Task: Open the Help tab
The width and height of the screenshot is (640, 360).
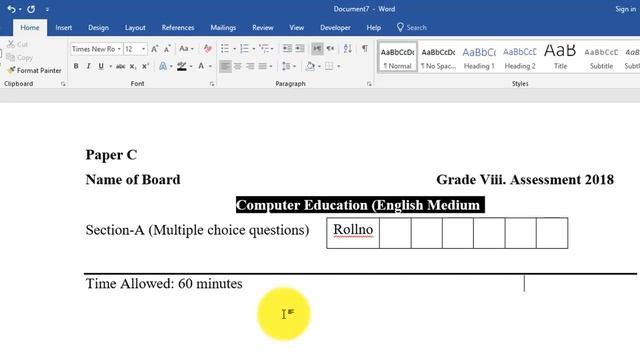Action: click(x=373, y=28)
